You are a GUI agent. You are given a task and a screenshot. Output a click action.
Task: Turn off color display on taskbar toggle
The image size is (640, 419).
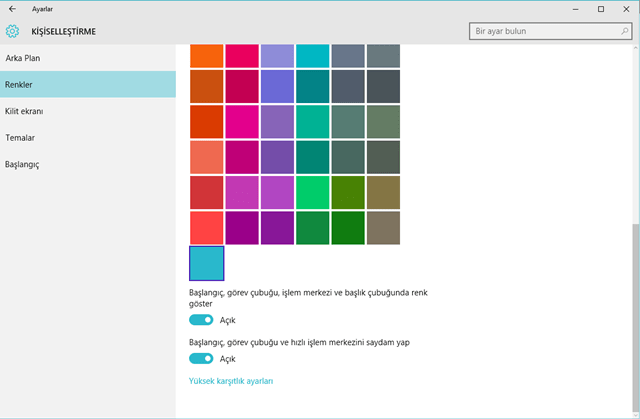pos(201,320)
